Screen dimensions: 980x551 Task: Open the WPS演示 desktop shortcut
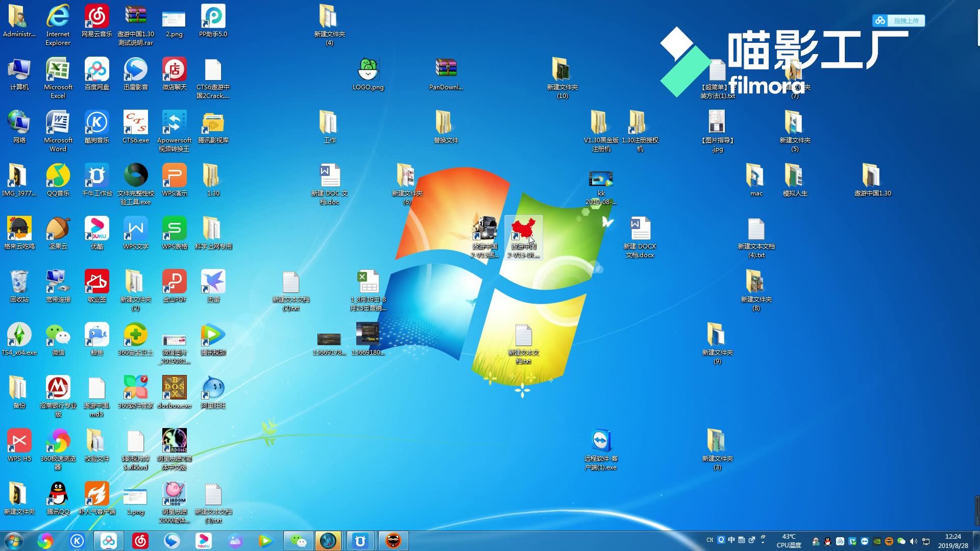pyautogui.click(x=174, y=180)
